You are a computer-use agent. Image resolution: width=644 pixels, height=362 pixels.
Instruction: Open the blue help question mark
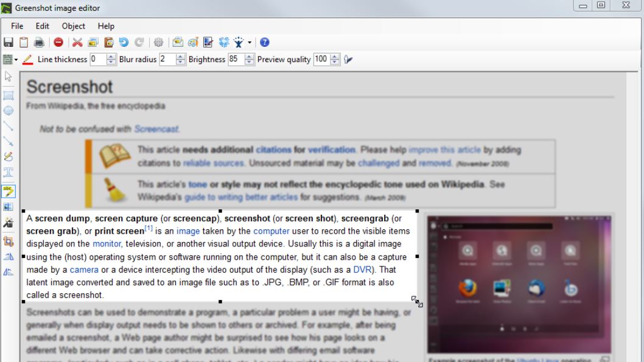point(265,42)
